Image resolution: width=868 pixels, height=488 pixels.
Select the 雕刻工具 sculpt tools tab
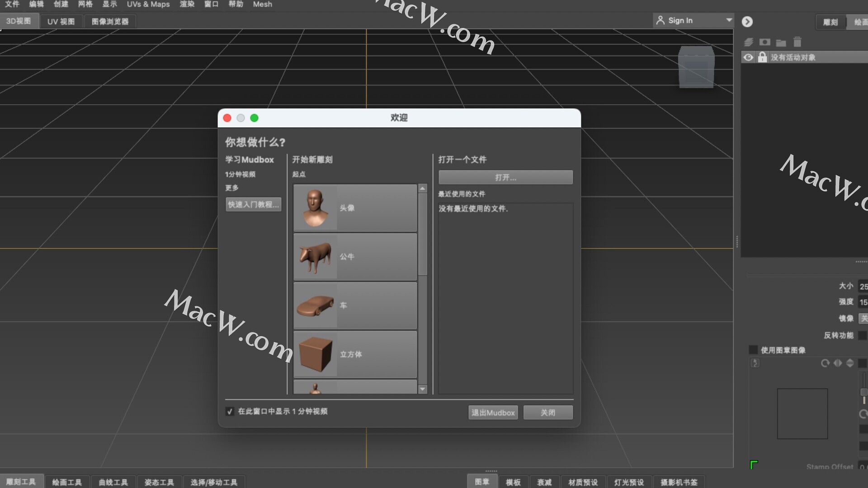coord(21,482)
